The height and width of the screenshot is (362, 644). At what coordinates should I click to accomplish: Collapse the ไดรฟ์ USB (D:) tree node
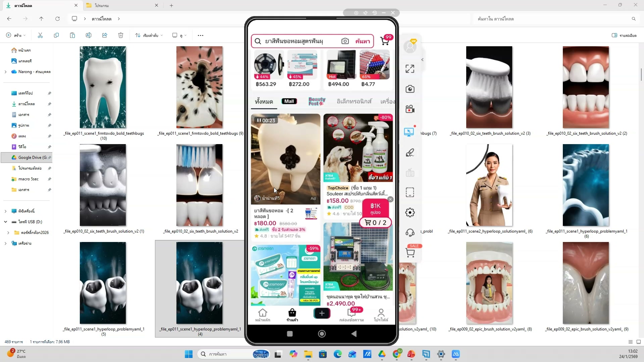point(5,222)
